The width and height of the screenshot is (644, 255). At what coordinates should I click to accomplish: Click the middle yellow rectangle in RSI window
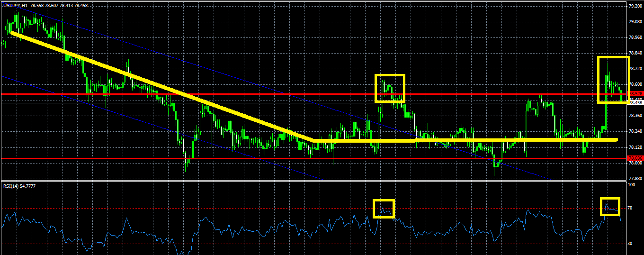384,209
